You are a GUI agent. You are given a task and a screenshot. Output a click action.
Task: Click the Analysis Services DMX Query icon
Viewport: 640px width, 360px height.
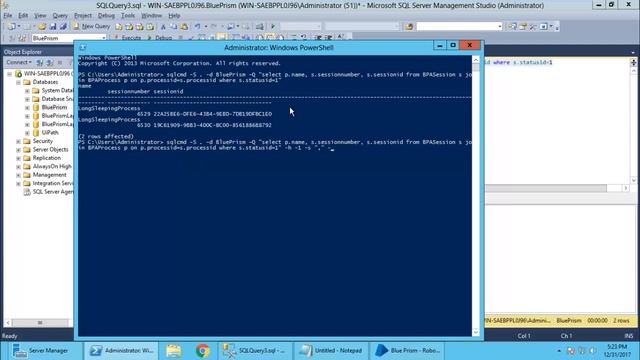pos(140,27)
